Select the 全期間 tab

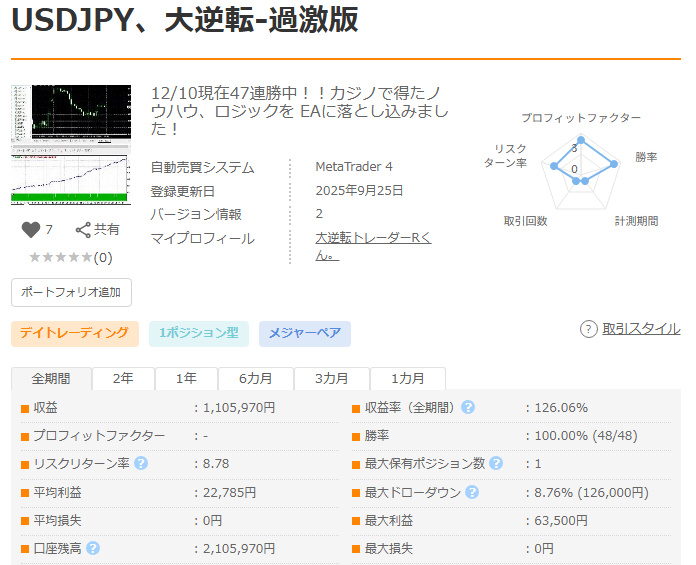pos(51,379)
